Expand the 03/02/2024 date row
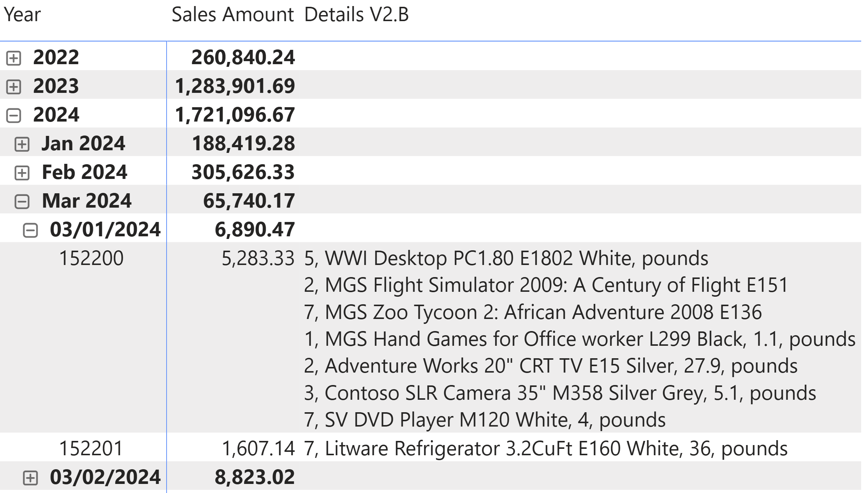This screenshot has height=493, width=868. pos(30,478)
